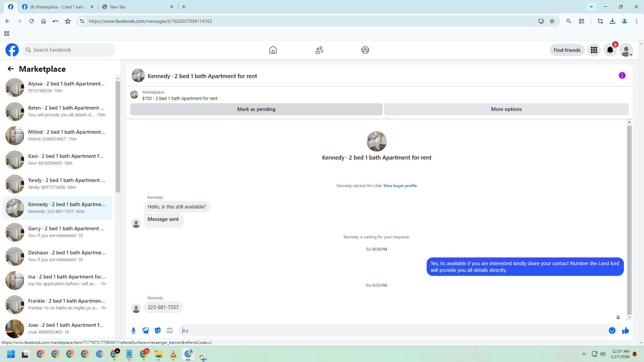Expand browser tab search chevron
This screenshot has width=644, height=362.
(x=591, y=7)
